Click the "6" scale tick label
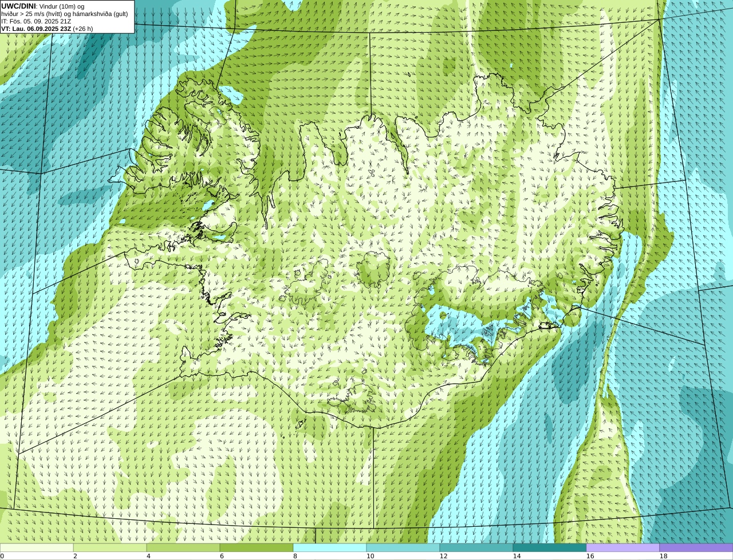The height and width of the screenshot is (560, 733). (222, 556)
